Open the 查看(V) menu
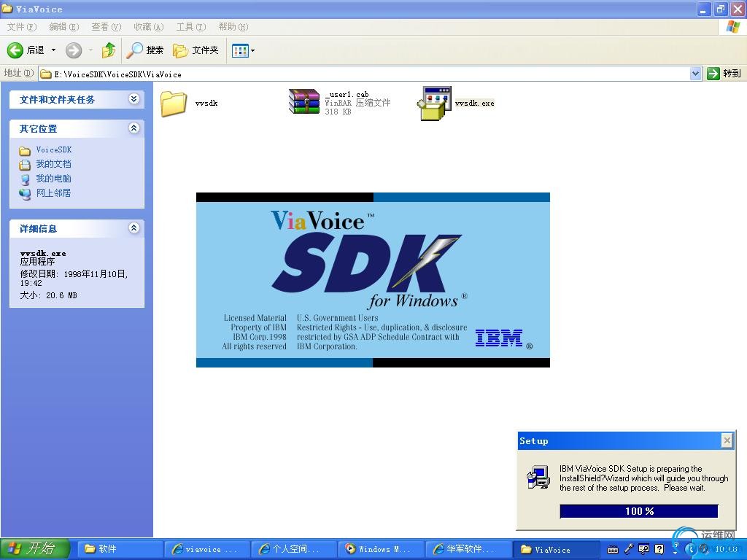The height and width of the screenshot is (560, 747). click(107, 27)
